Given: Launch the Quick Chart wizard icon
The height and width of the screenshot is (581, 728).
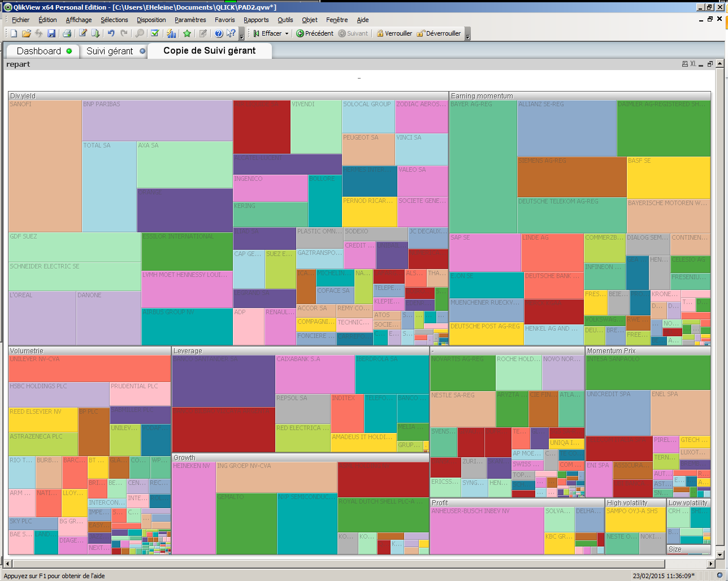Looking at the screenshot, I should coord(171,33).
